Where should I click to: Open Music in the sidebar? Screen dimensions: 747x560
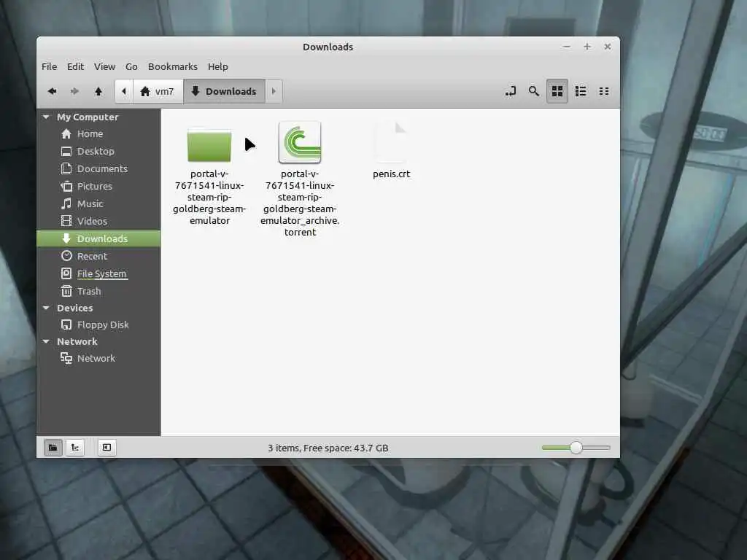[x=98, y=204]
